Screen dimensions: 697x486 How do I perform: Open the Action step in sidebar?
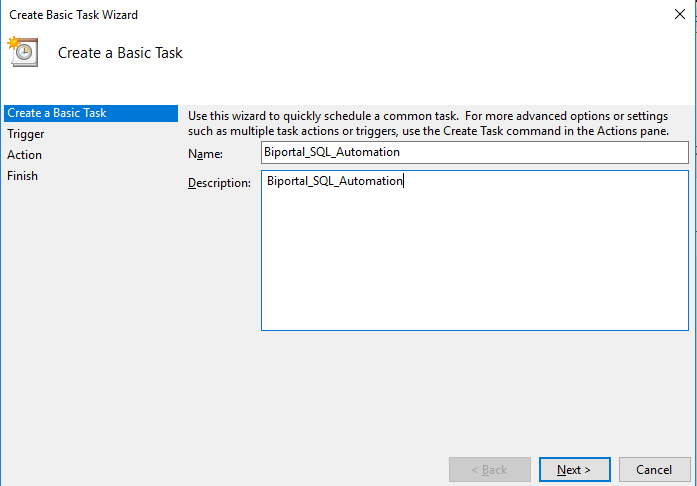pyautogui.click(x=25, y=155)
